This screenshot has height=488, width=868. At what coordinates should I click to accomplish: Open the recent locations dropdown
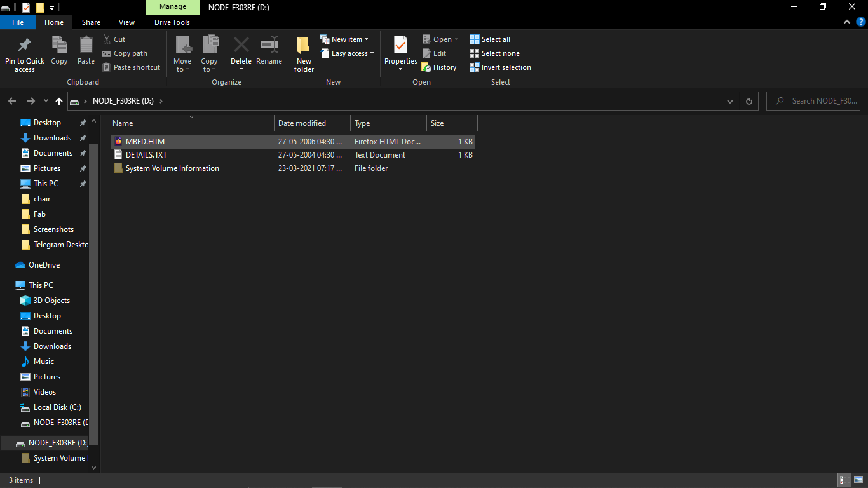[x=46, y=101]
